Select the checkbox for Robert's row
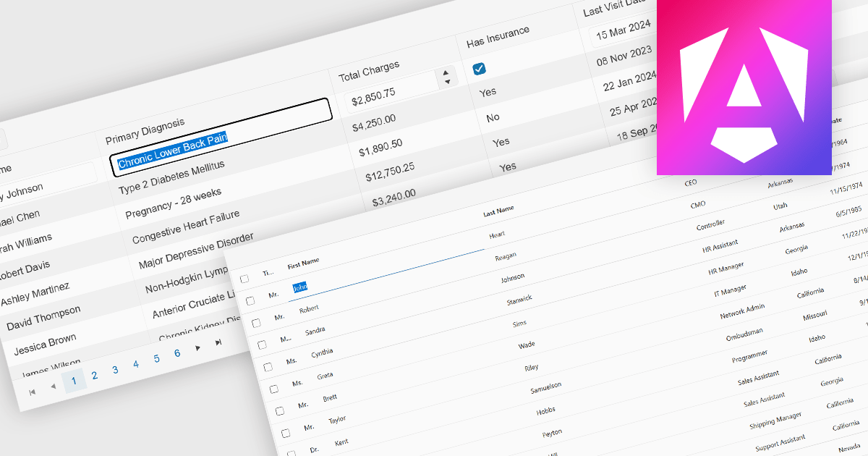The height and width of the screenshot is (456, 868). coord(256,322)
